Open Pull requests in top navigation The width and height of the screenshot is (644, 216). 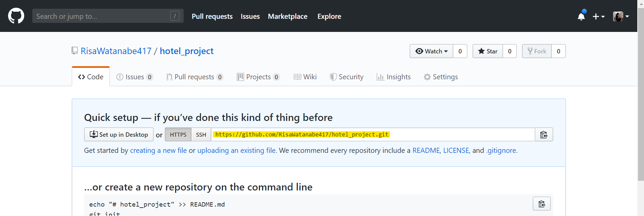click(x=212, y=16)
